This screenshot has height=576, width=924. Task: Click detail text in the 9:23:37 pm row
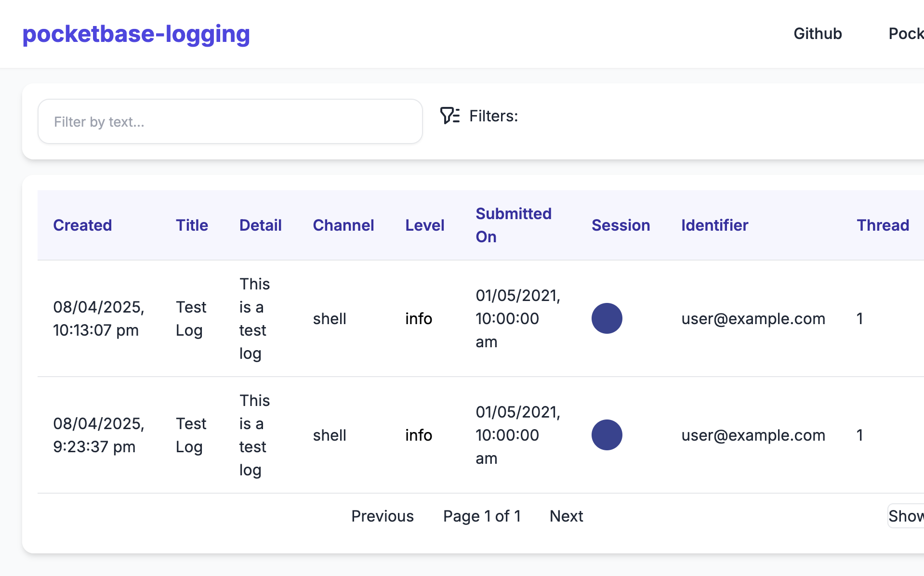coord(254,435)
